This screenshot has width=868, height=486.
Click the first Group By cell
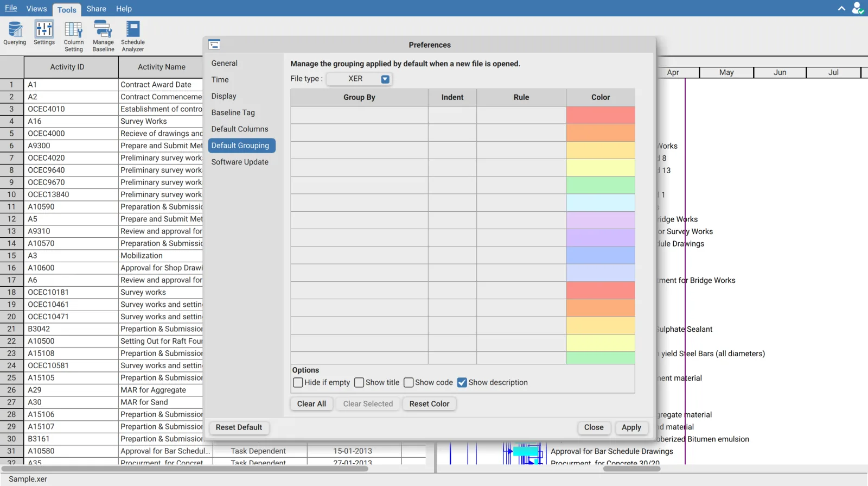pos(359,115)
